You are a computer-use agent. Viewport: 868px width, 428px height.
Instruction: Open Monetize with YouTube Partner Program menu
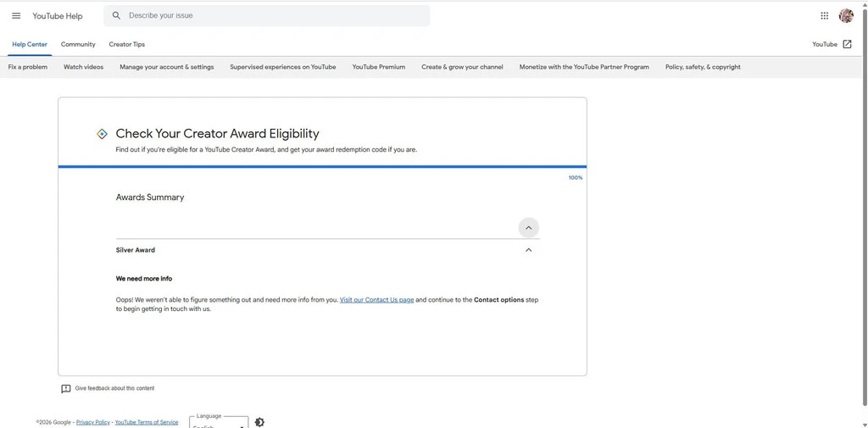coord(584,67)
